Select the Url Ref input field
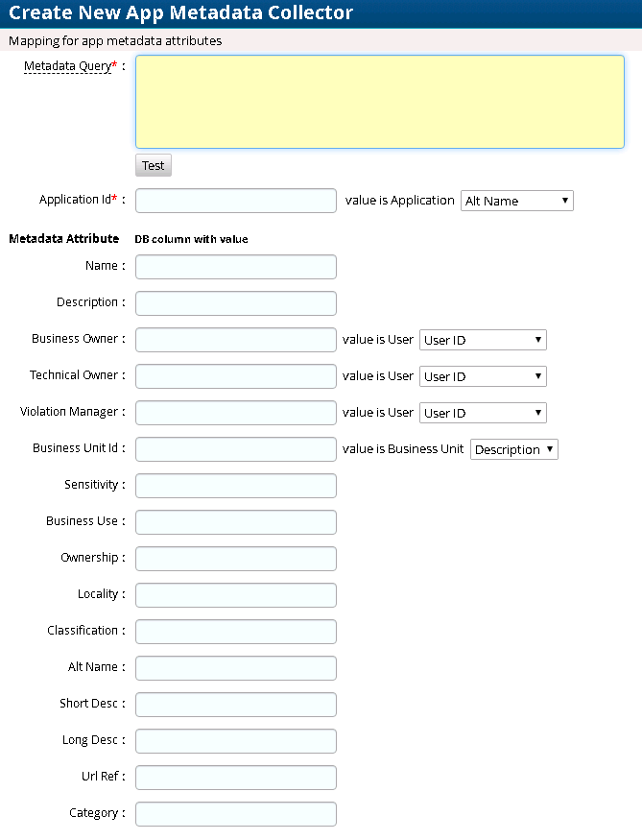This screenshot has width=642, height=840. pos(236,778)
